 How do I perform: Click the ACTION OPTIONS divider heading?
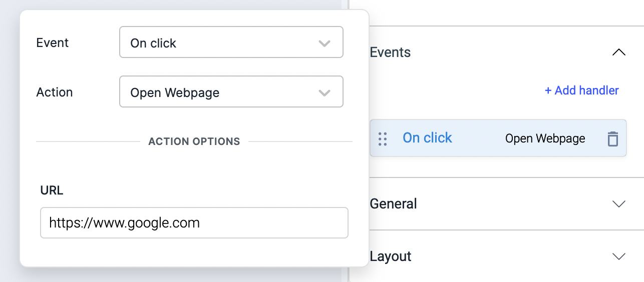click(x=194, y=141)
